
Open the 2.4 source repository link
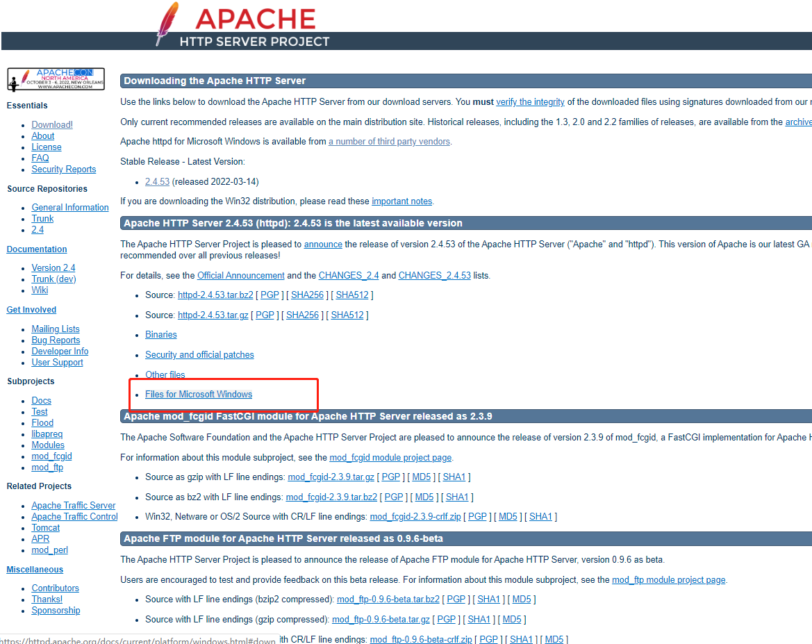(38, 229)
